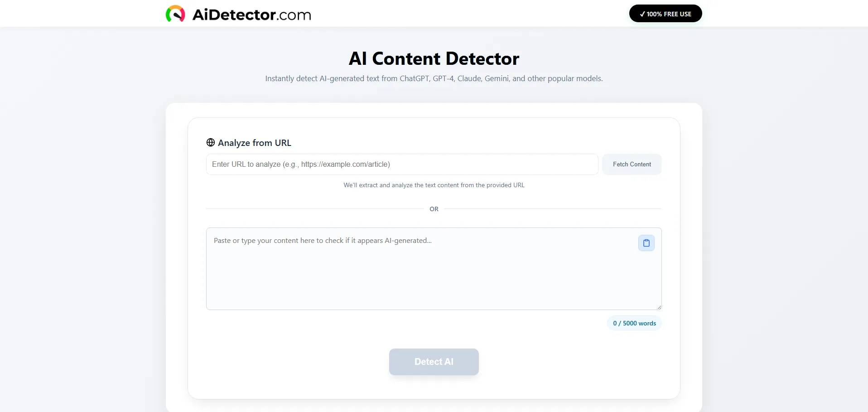Click the 0 / 5000 words counter

tap(634, 323)
